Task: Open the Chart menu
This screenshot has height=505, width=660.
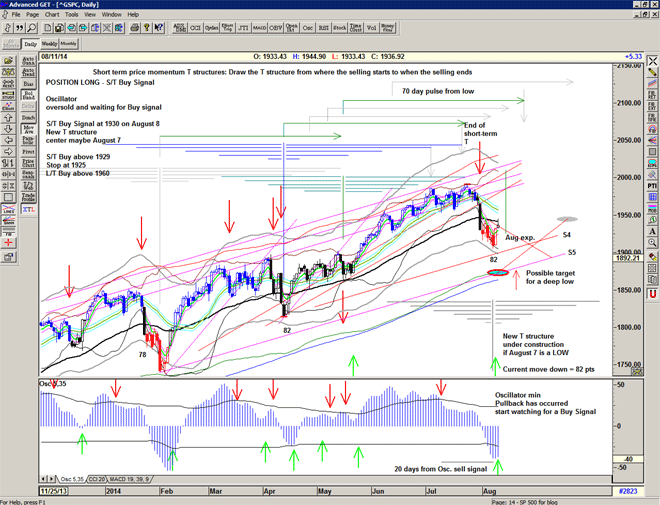Action: [x=52, y=15]
